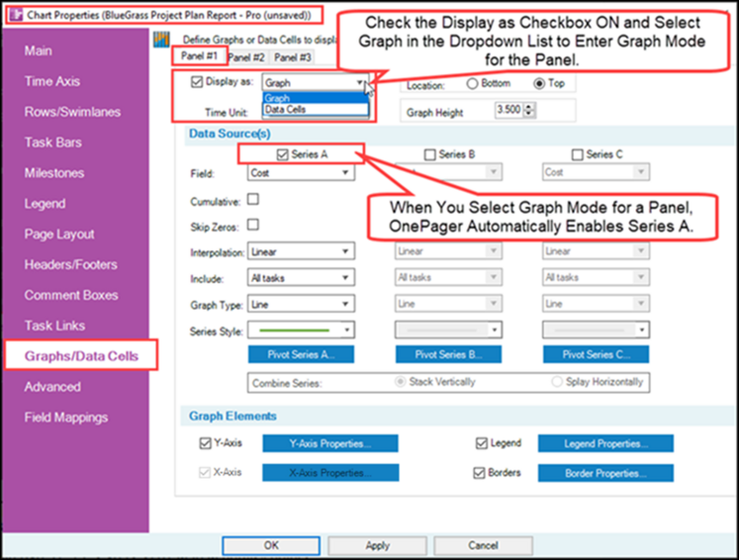Open Series B Interpolation dropdown
Viewport: 739px width, 560px height.
[448, 251]
